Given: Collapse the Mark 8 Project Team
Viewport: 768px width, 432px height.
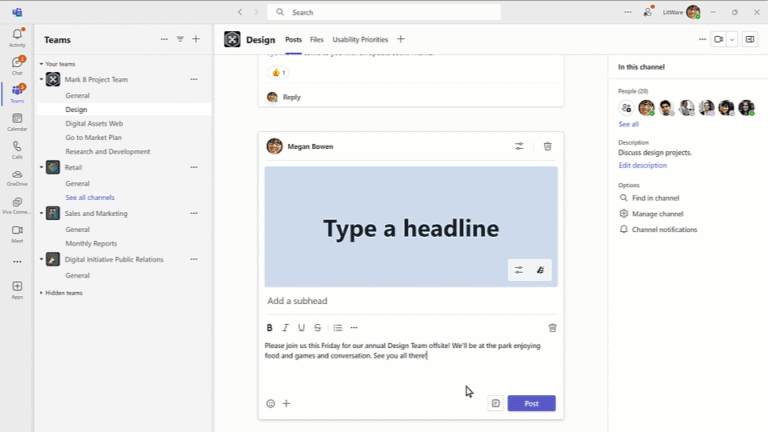Looking at the screenshot, I should pos(41,79).
